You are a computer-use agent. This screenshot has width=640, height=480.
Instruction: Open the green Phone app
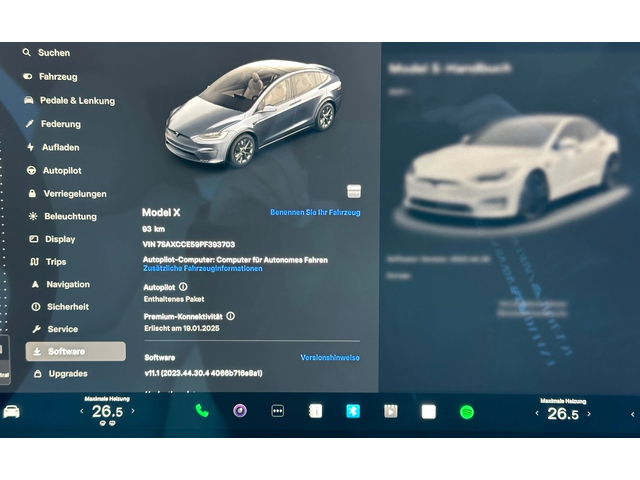pyautogui.click(x=202, y=411)
